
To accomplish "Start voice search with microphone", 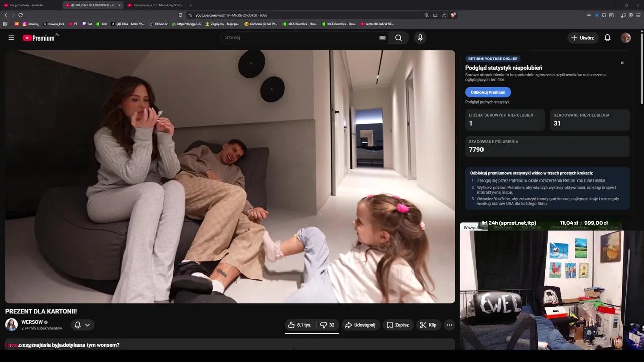I will pos(420,38).
